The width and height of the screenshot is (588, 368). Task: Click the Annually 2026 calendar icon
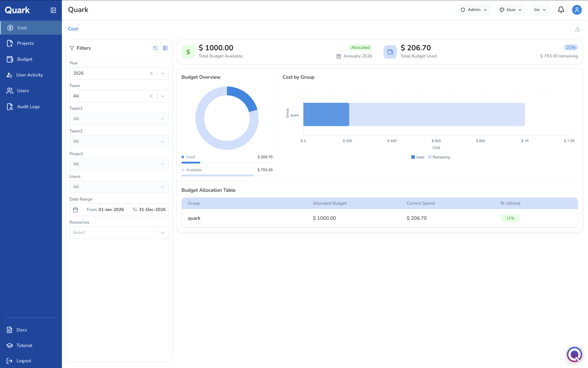[x=339, y=56]
